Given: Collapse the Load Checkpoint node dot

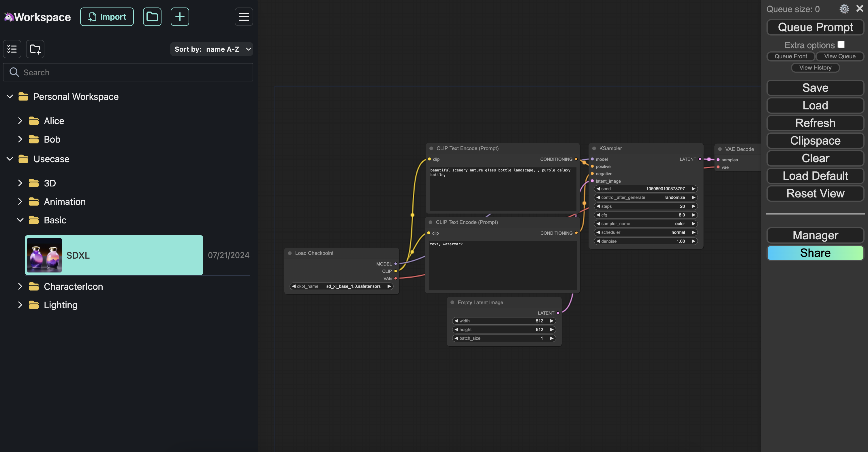Looking at the screenshot, I should click(x=290, y=253).
